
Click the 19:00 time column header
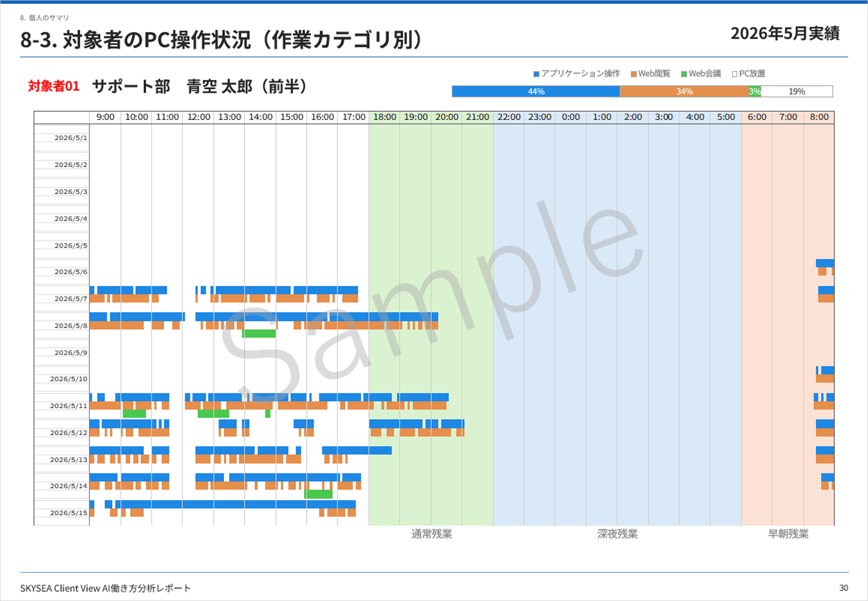pyautogui.click(x=416, y=117)
